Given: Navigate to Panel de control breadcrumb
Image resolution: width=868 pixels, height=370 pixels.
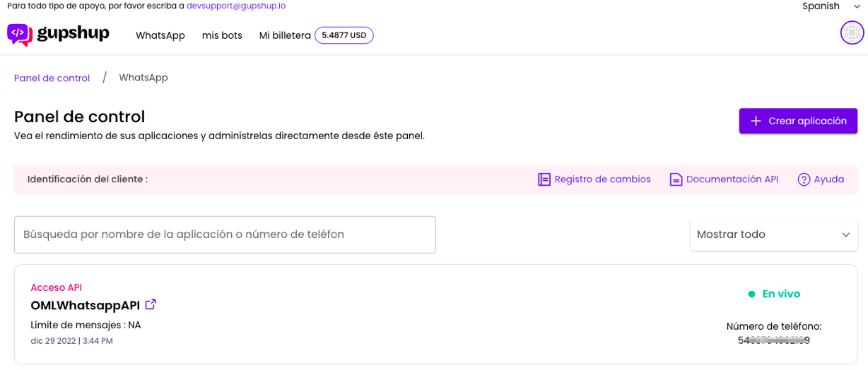Looking at the screenshot, I should [x=52, y=78].
